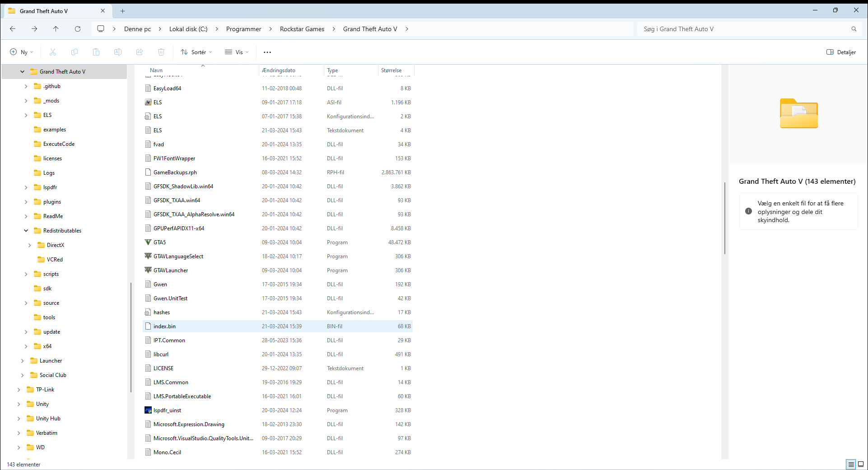Open the three-dots more options menu
The height and width of the screenshot is (470, 868).
(x=267, y=52)
